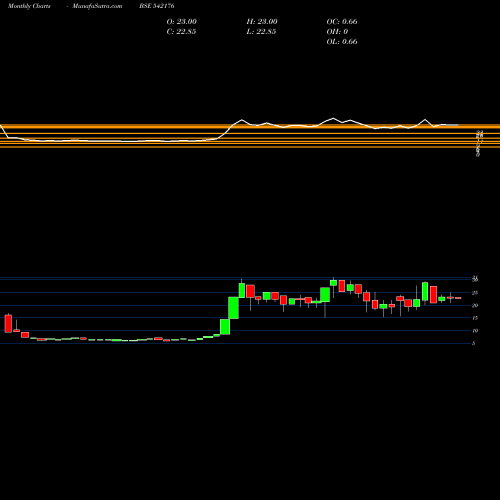Viewport: 500px width, 500px height.
Task: Click the price axis label 20
Action: pos(475,305)
